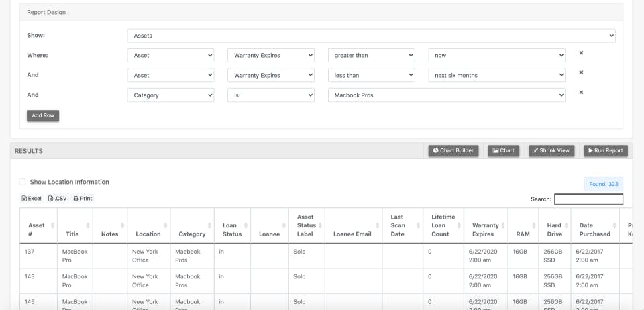Sort by RAM column
This screenshot has width=644, height=310.
523,225
